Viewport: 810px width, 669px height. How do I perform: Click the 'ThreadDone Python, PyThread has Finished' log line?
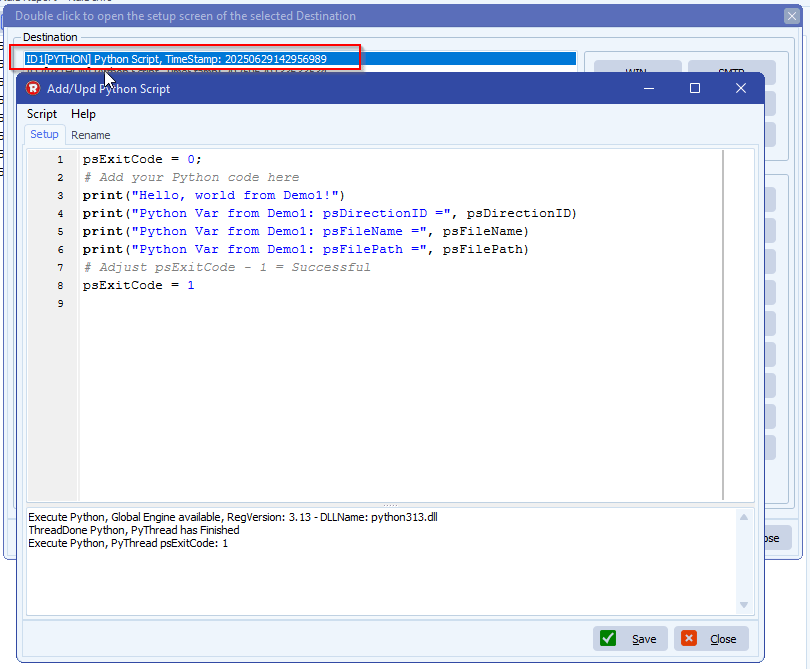(134, 530)
